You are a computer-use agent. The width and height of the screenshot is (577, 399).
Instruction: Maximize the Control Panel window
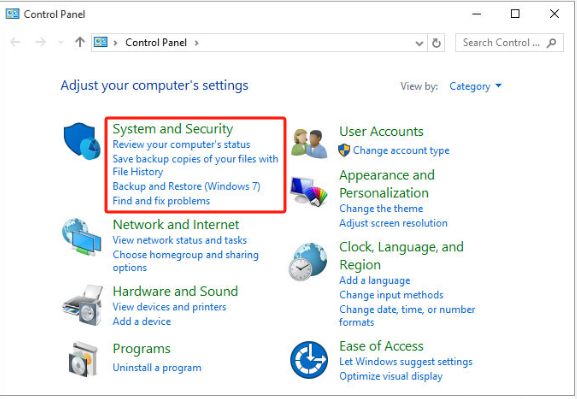click(x=515, y=14)
